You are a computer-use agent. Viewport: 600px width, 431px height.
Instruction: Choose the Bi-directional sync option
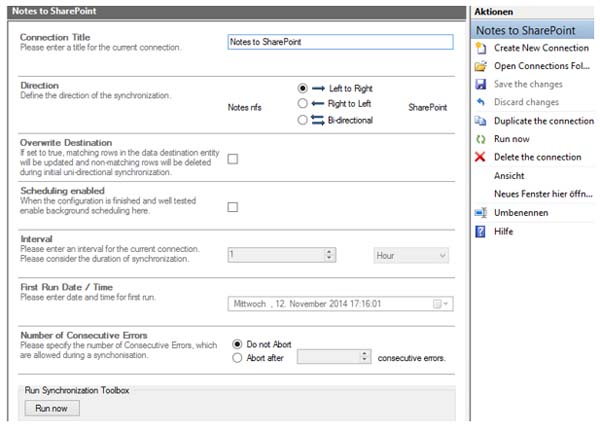[x=303, y=119]
